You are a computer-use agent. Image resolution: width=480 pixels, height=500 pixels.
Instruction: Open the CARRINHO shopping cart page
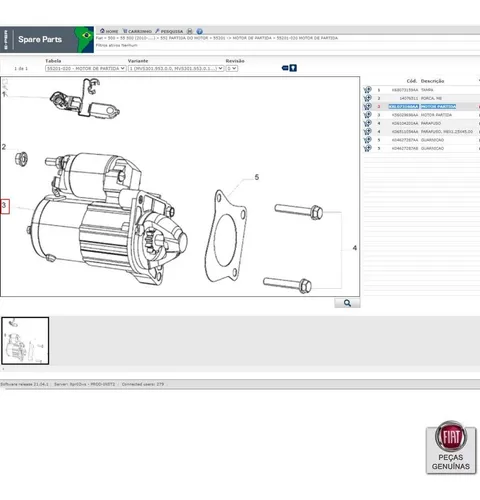pyautogui.click(x=137, y=31)
